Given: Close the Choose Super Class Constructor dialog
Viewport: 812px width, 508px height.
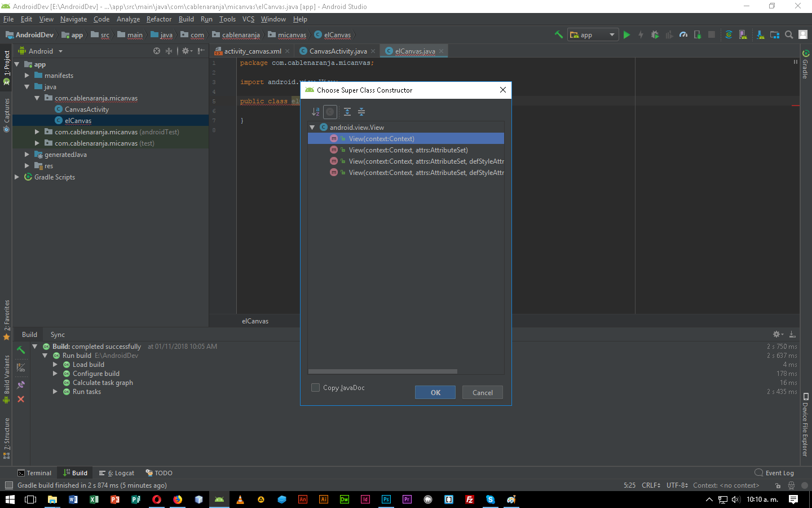Looking at the screenshot, I should (503, 90).
